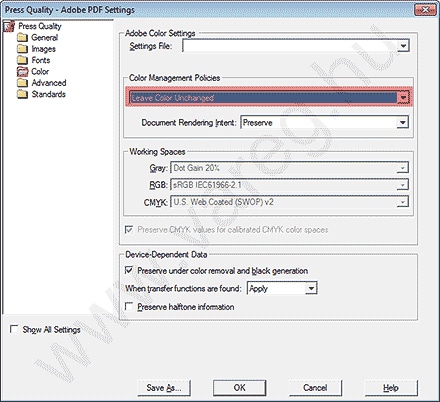Check the Show All Settings box
The width and height of the screenshot is (440, 402).
[x=14, y=329]
